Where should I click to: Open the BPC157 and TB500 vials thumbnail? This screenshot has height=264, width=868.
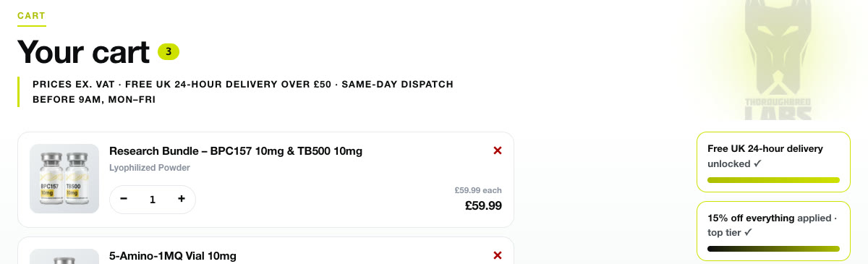(64, 179)
